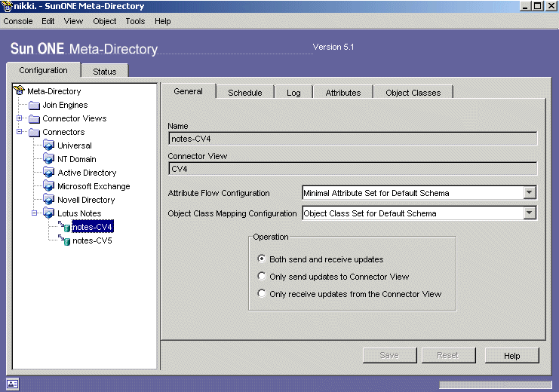Click the title bar application icon
Image resolution: width=559 pixels, height=392 pixels.
(7, 6)
